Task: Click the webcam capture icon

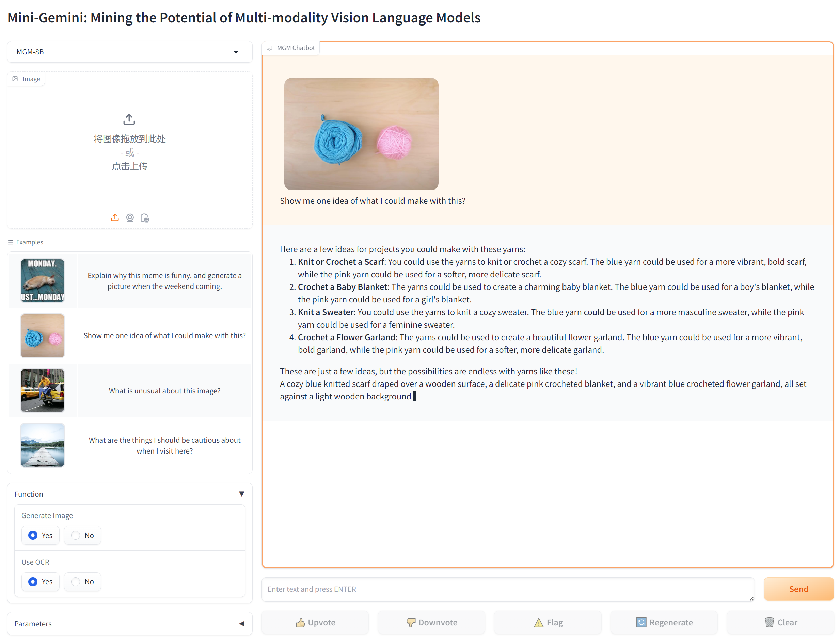Action: click(130, 218)
